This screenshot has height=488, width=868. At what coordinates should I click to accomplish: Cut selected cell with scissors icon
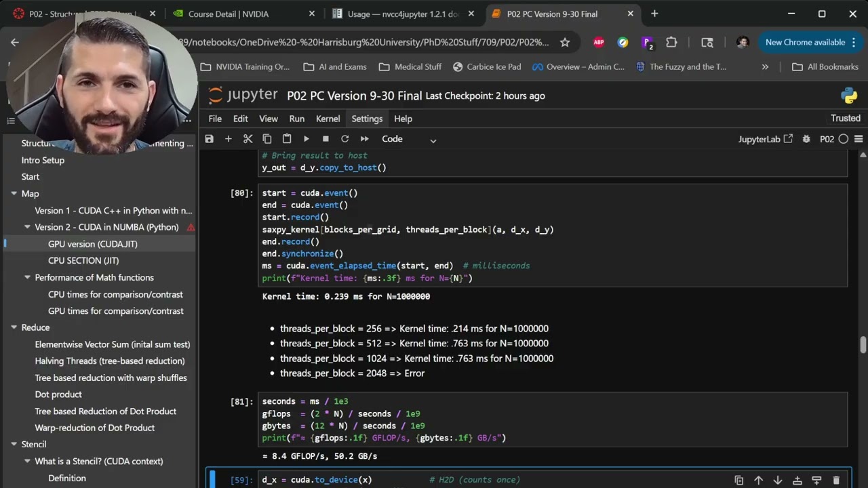coord(248,139)
